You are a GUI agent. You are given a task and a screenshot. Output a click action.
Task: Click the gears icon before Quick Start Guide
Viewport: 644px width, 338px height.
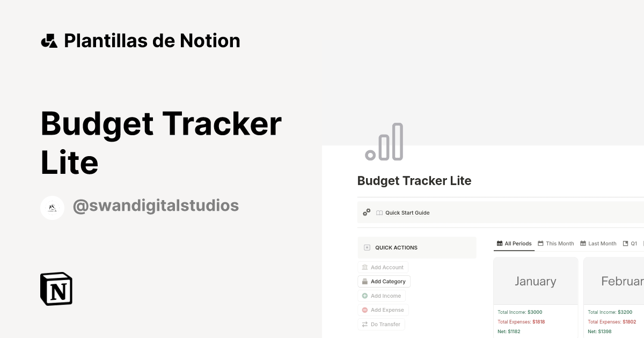[x=367, y=212]
